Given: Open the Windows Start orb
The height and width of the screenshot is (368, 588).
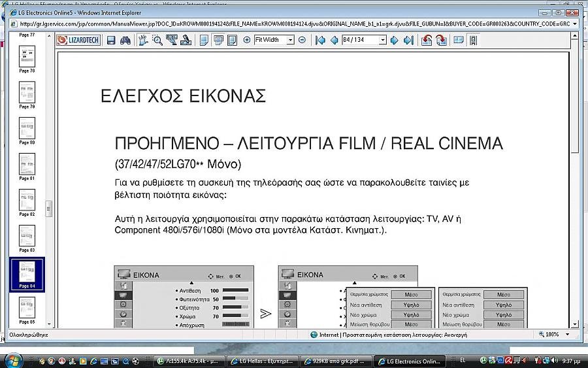Looking at the screenshot, I should [x=13, y=361].
